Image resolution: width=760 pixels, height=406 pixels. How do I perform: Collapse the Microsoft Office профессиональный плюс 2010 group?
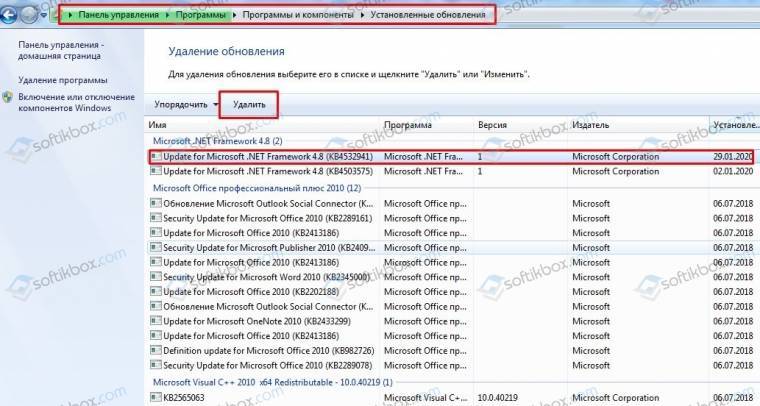[x=257, y=188]
